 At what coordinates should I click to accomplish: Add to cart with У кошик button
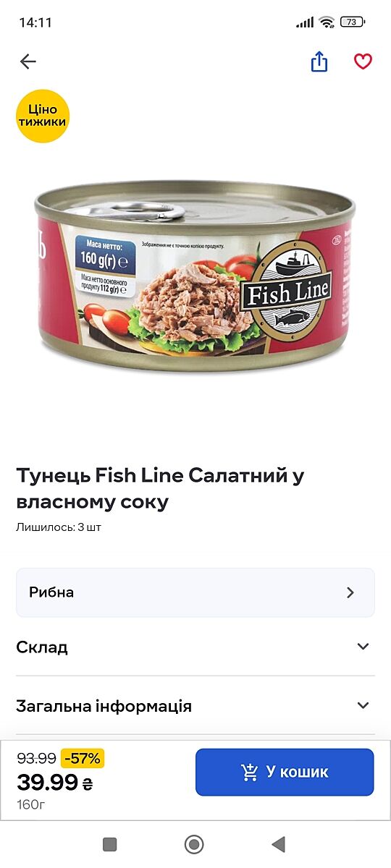click(x=285, y=772)
